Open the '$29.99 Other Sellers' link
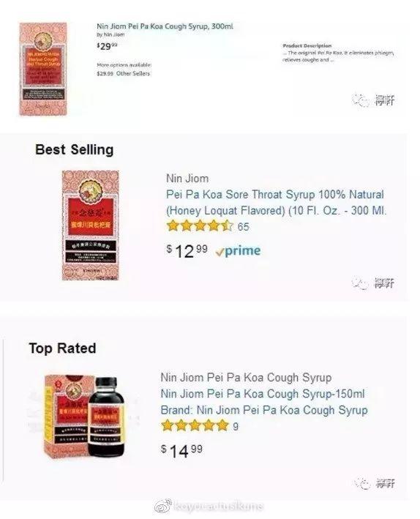The width and height of the screenshot is (420, 519). [x=123, y=73]
